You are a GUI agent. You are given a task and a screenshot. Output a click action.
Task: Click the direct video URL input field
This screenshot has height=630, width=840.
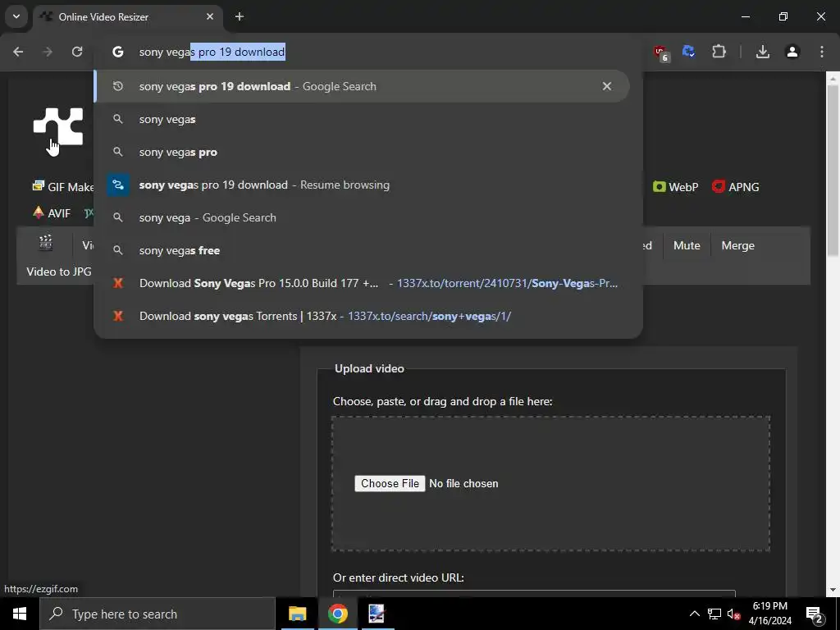tap(534, 594)
